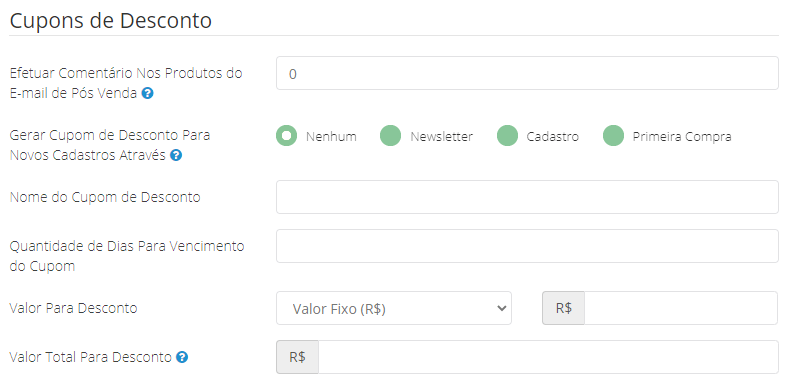Click the R$ amount field beside Valor Fixo dropdown
Viewport: 790px width, 383px height.
click(x=681, y=308)
